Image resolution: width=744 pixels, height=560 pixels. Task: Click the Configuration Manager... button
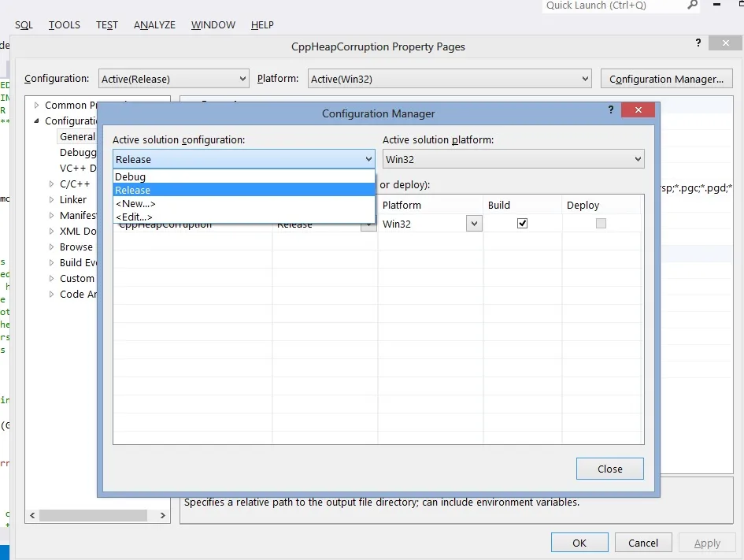coord(666,79)
